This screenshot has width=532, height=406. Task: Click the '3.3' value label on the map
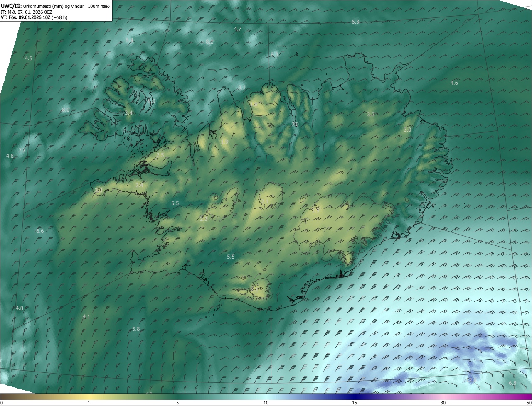pyautogui.click(x=371, y=114)
